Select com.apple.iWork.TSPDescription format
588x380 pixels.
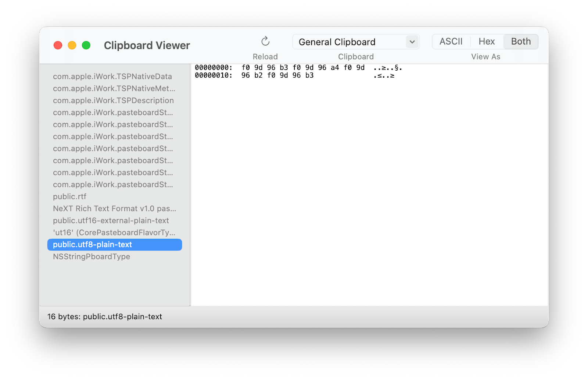pos(113,100)
